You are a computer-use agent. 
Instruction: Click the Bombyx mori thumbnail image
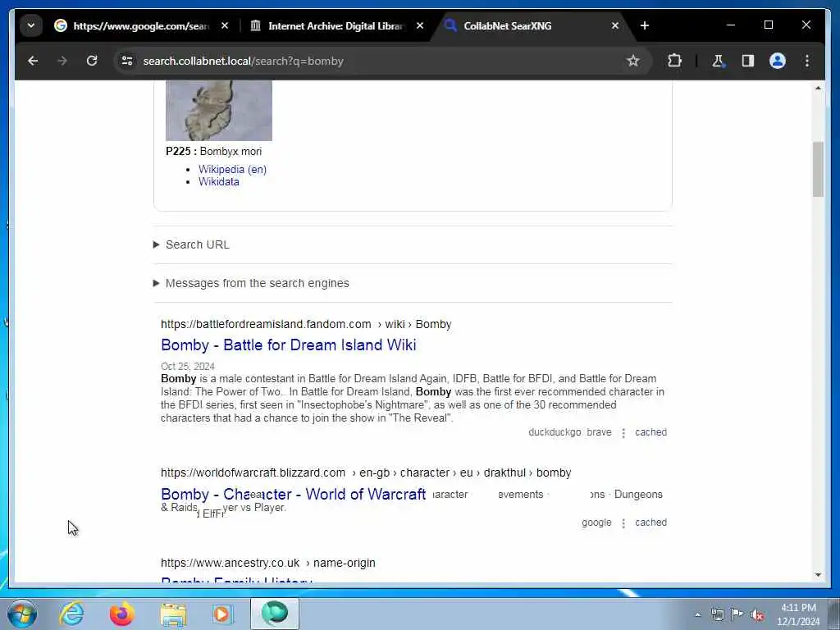(x=218, y=111)
